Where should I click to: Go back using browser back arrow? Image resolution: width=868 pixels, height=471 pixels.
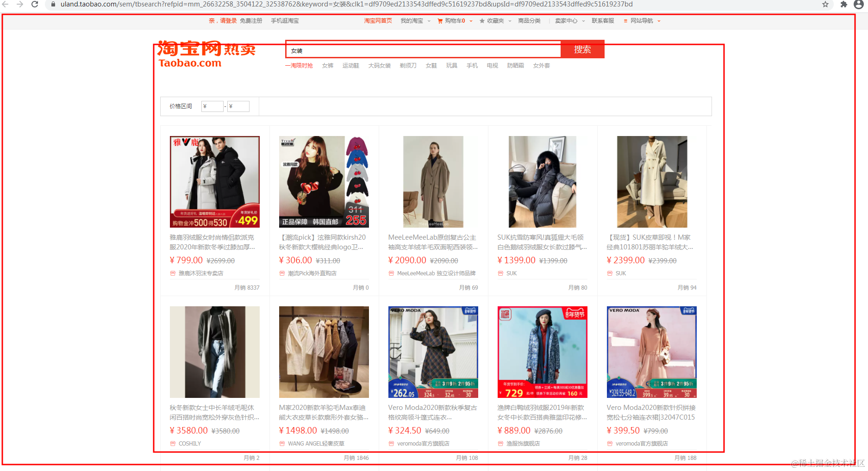6,4
